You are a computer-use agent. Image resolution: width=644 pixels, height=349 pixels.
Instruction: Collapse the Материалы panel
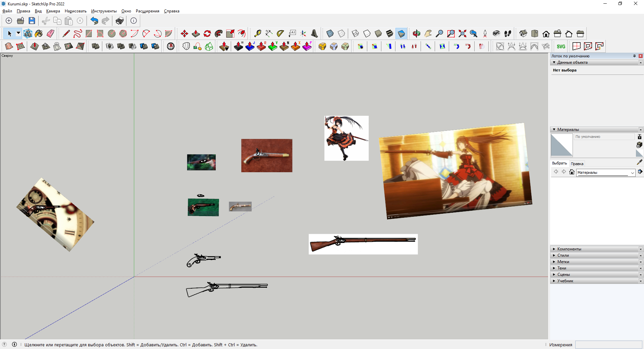click(x=554, y=130)
